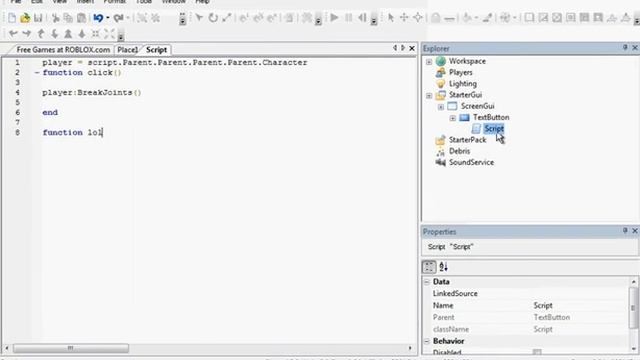640x360 pixels.
Task: Click the Save floppy disk icon
Action: [x=38, y=18]
